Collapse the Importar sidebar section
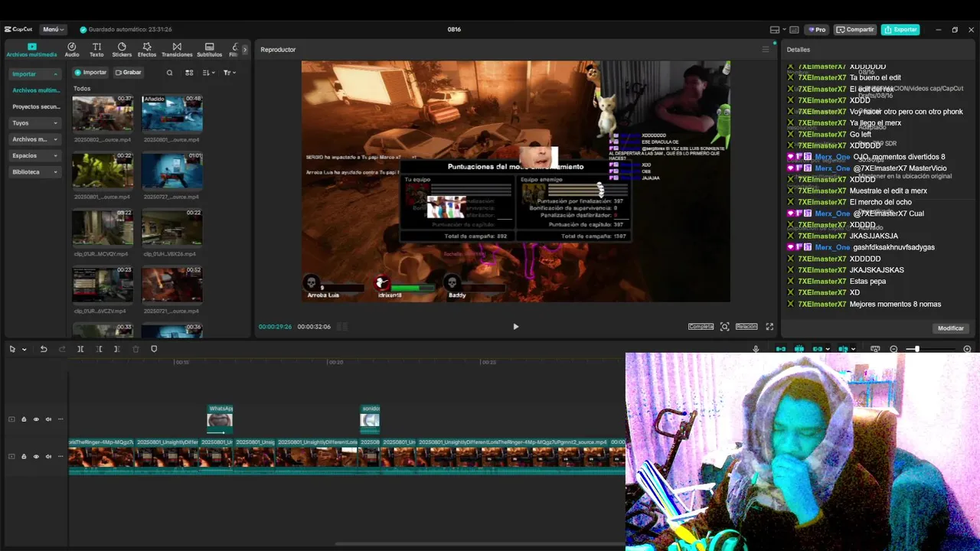Viewport: 980px width, 551px height. [x=35, y=74]
